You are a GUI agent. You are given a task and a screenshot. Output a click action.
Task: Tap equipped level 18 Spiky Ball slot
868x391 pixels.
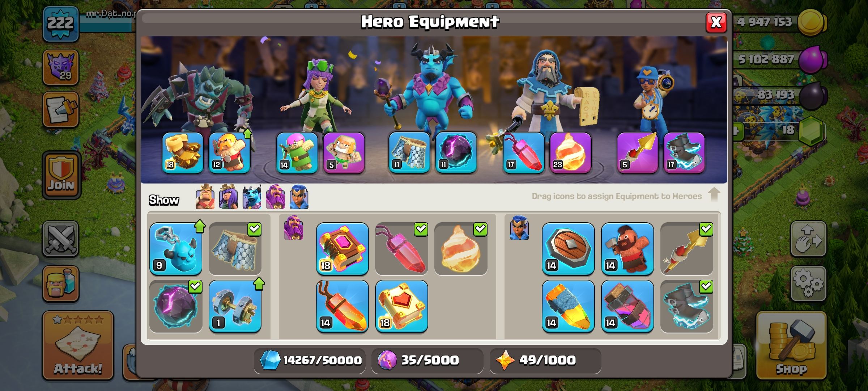coord(183,153)
